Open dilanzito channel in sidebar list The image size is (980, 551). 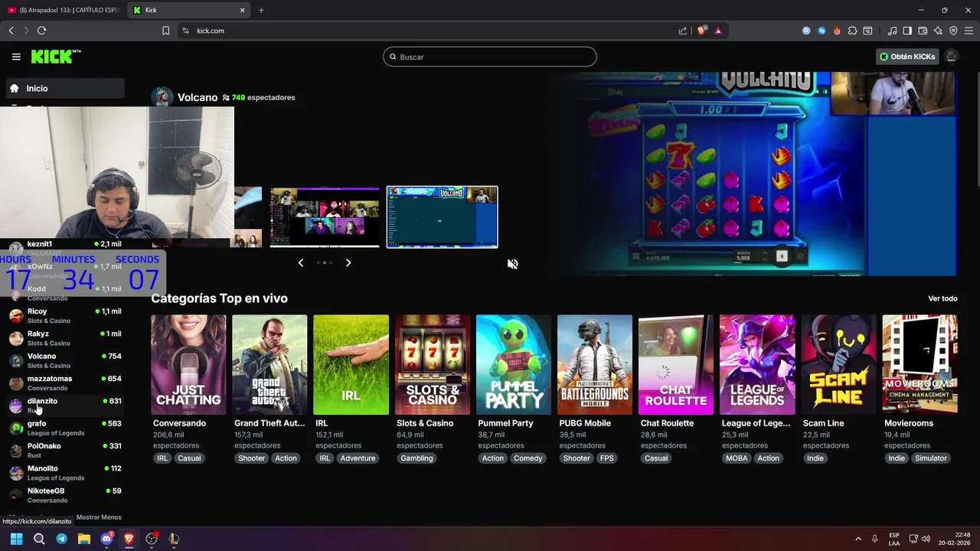point(65,405)
